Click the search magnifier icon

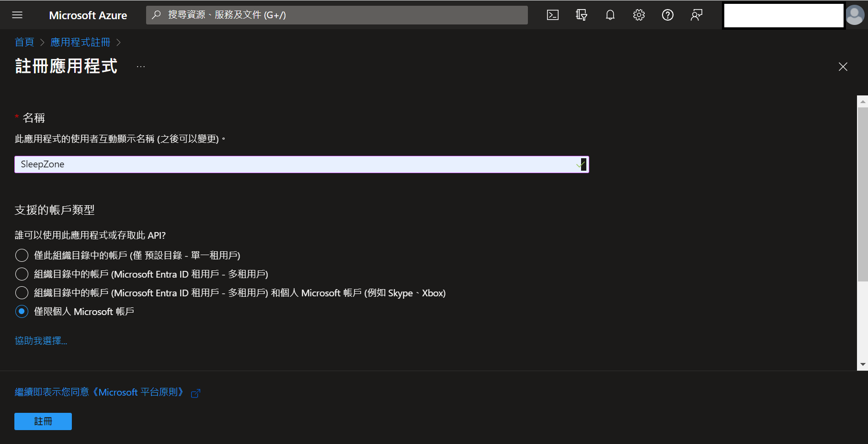[156, 15]
